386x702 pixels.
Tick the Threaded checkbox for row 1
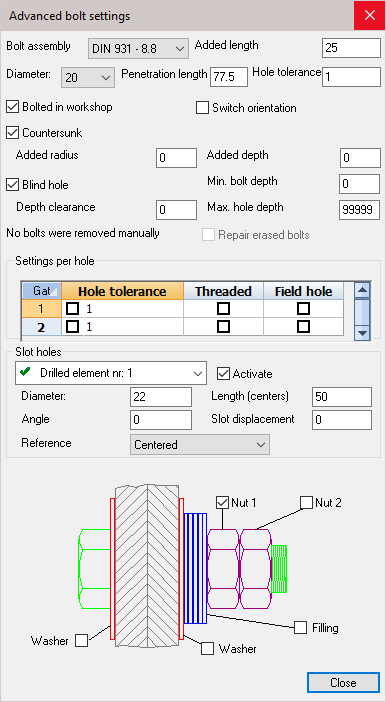(x=223, y=308)
